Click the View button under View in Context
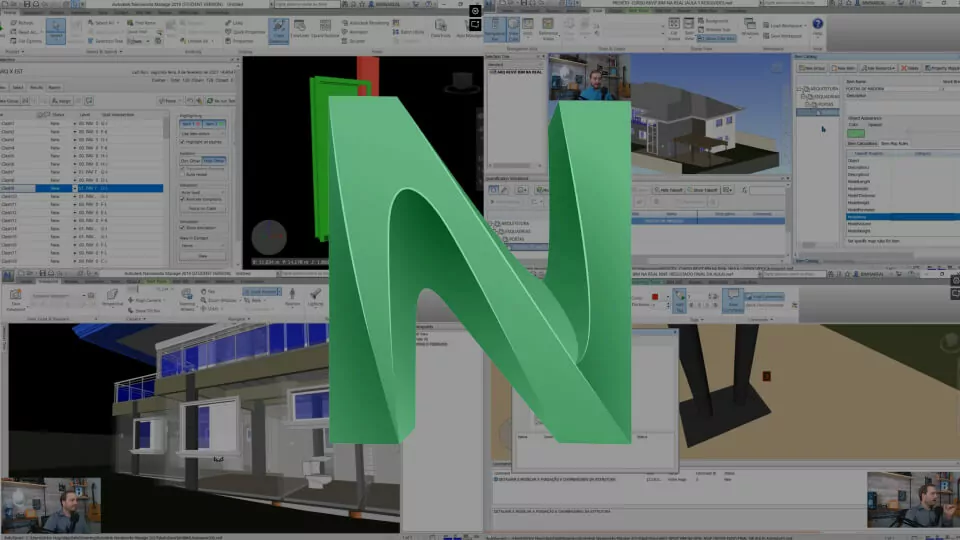This screenshot has height=540, width=960. (203, 256)
